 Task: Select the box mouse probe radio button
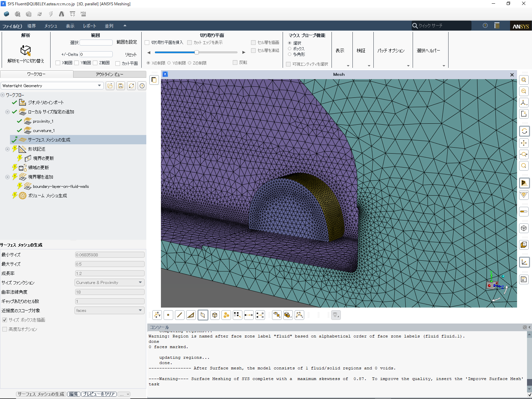click(290, 49)
